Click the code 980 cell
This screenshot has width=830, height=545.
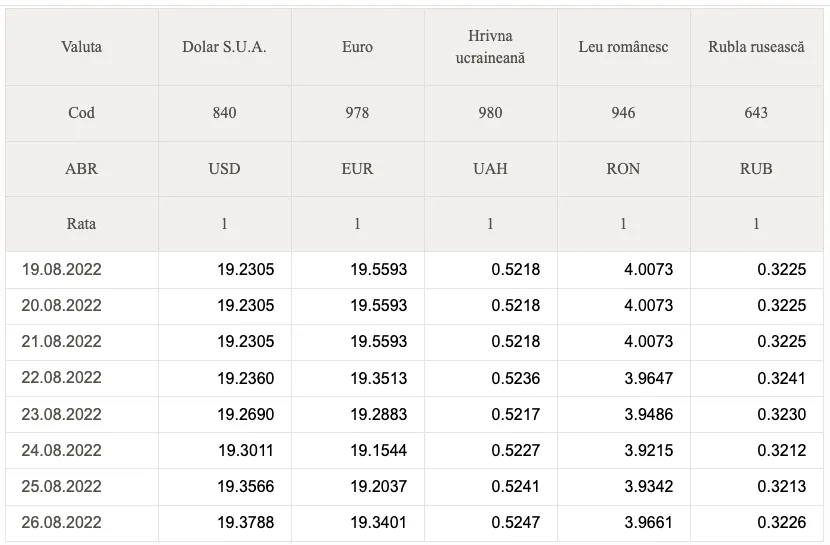pos(490,113)
